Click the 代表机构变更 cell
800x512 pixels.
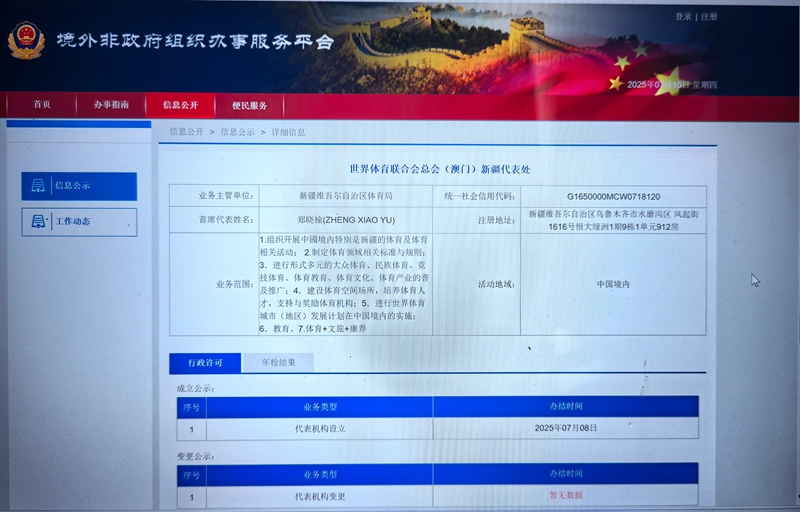coord(320,496)
